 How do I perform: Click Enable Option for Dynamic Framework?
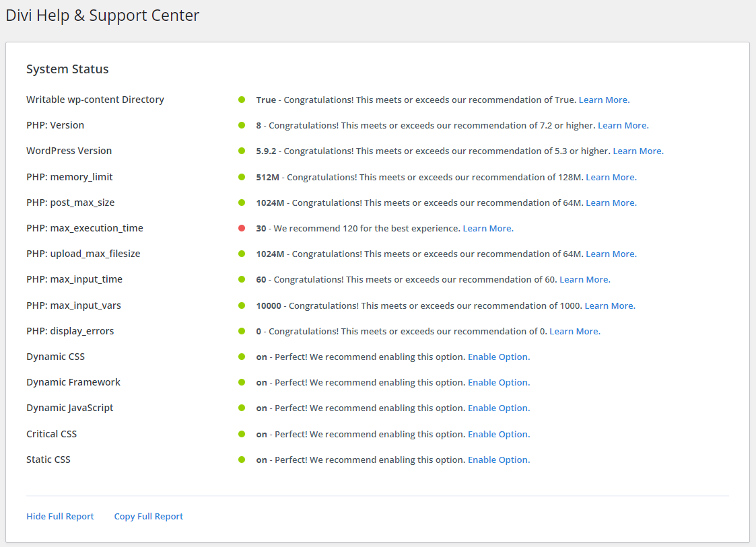point(499,382)
